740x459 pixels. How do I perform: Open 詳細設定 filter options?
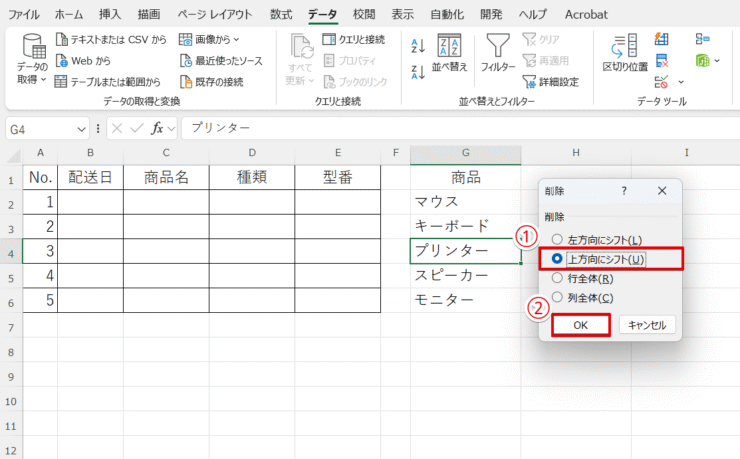point(550,82)
